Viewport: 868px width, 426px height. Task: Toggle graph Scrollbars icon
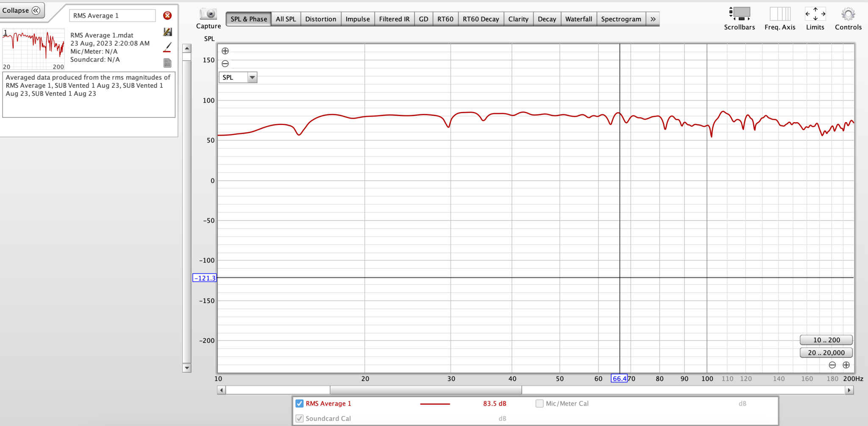pyautogui.click(x=740, y=14)
